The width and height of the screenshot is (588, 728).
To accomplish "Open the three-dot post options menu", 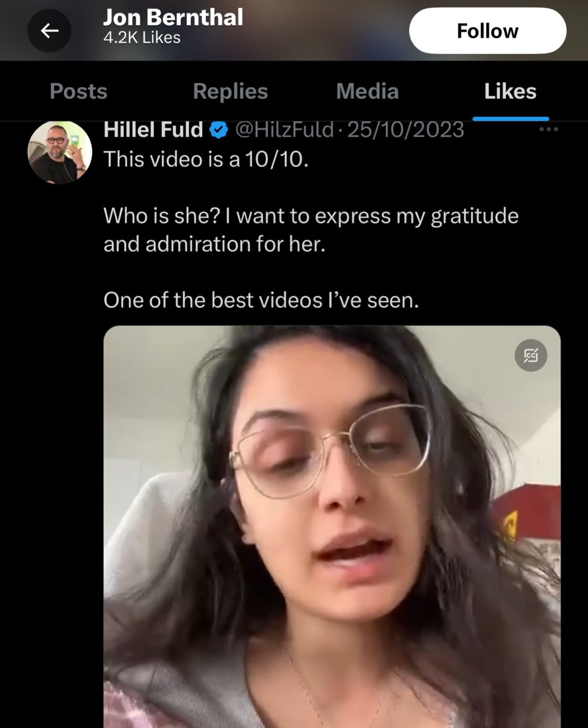I will (x=548, y=129).
